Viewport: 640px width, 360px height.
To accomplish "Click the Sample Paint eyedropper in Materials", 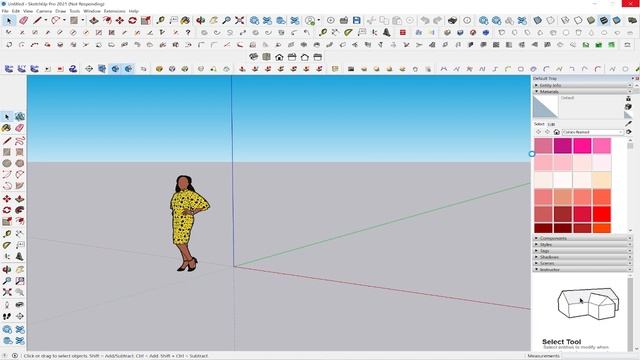I will [628, 123].
